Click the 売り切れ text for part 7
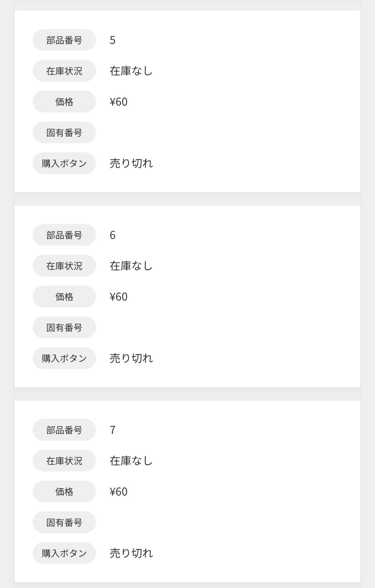 click(131, 553)
